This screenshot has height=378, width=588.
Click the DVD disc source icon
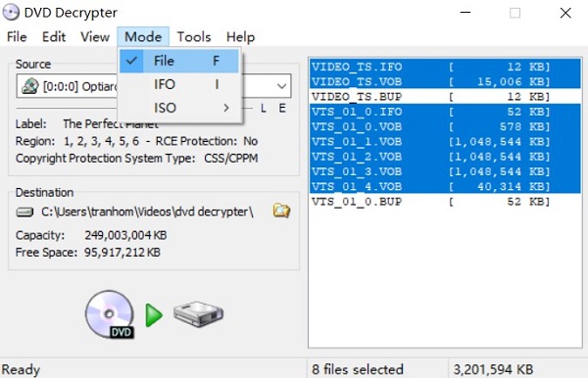(110, 314)
